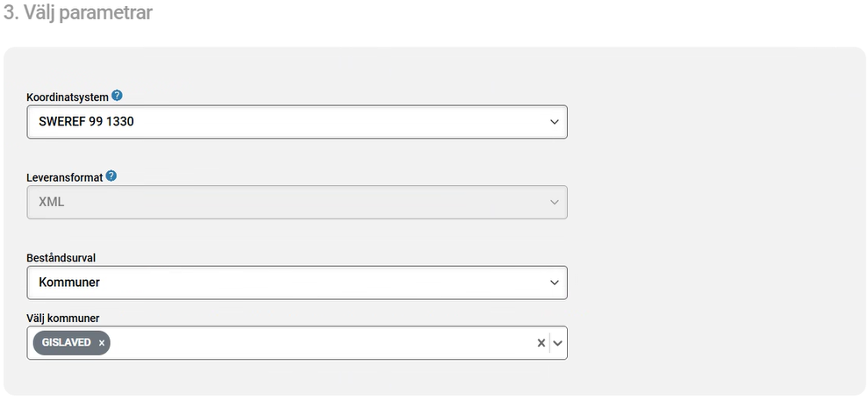Click the Leveransformat help question-mark icon
The image size is (868, 401).
[111, 175]
